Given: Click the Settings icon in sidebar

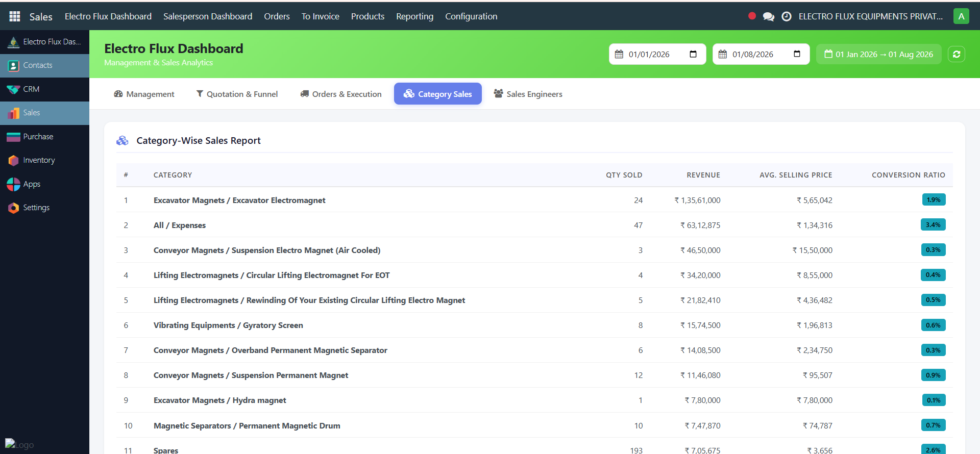Looking at the screenshot, I should (x=14, y=208).
